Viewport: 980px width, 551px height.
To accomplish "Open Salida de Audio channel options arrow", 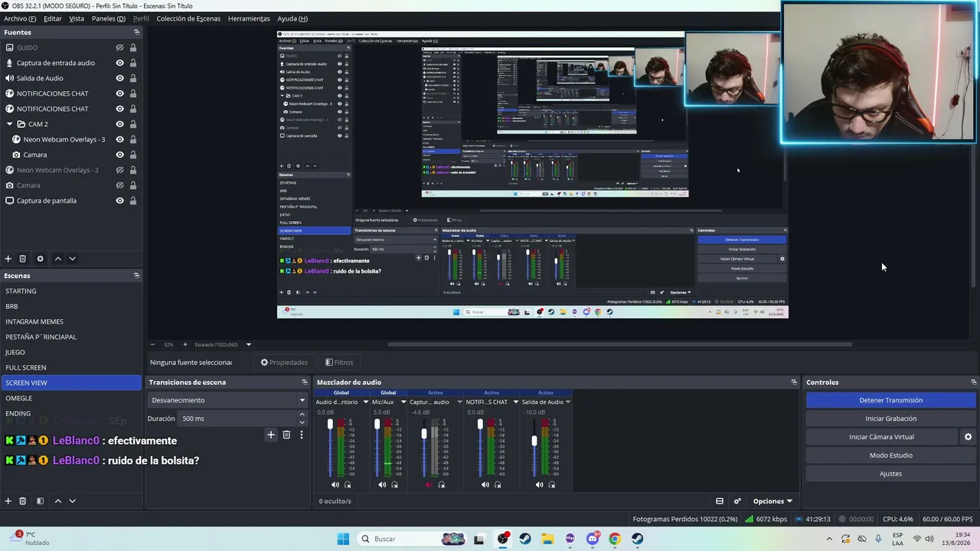I will 567,402.
